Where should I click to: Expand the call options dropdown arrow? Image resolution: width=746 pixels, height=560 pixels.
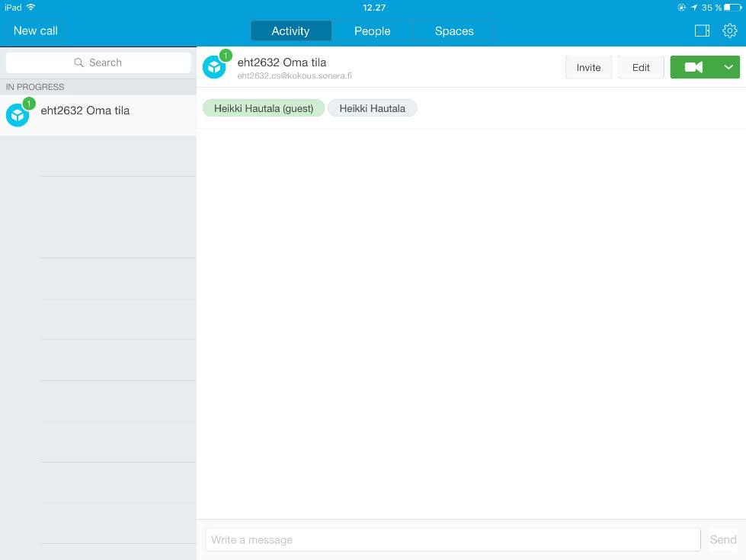(x=728, y=67)
